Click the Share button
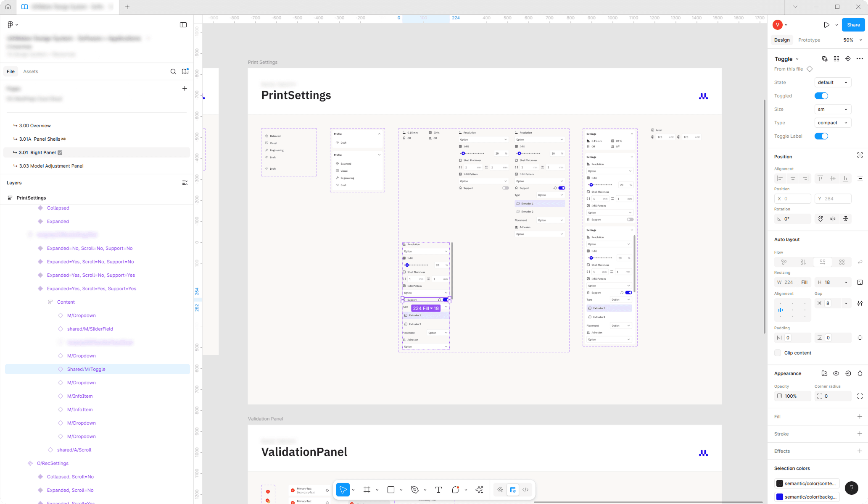Image resolution: width=868 pixels, height=504 pixels. pyautogui.click(x=853, y=25)
